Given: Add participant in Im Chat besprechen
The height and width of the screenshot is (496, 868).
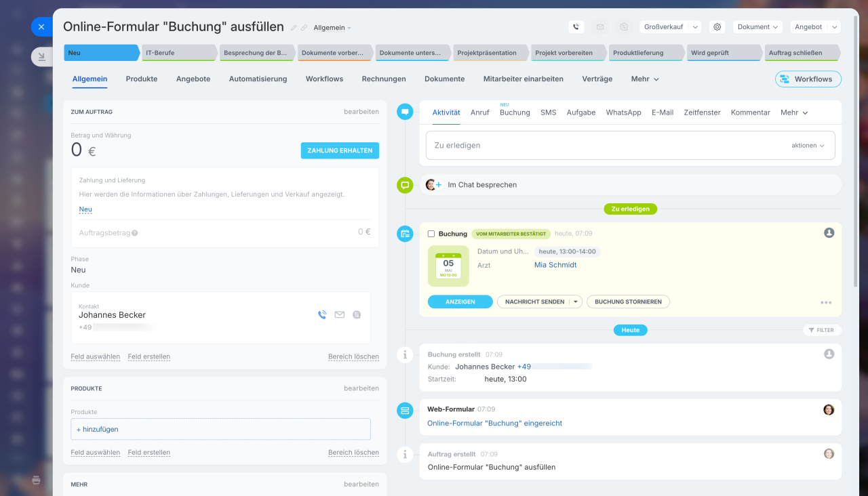Looking at the screenshot, I should coord(438,185).
